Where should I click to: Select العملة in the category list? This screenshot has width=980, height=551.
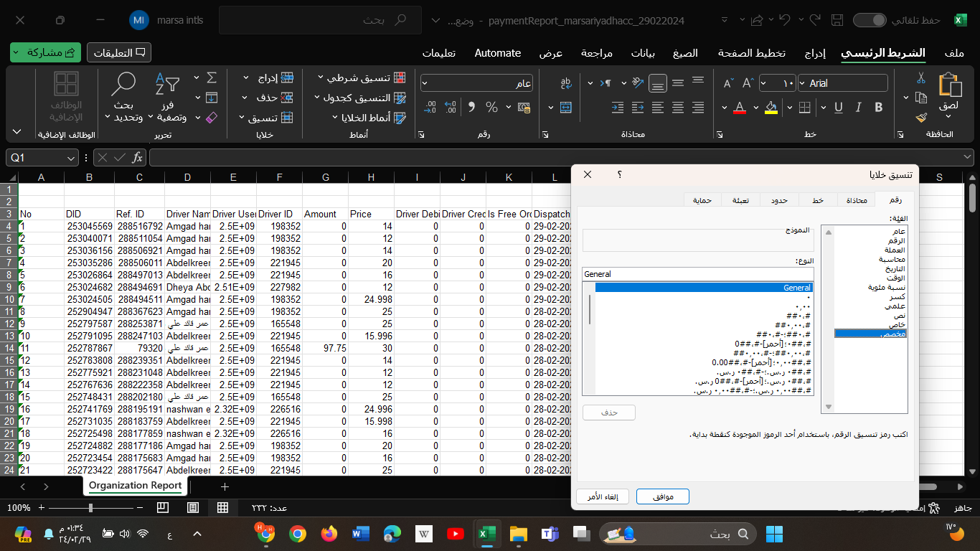coord(894,250)
